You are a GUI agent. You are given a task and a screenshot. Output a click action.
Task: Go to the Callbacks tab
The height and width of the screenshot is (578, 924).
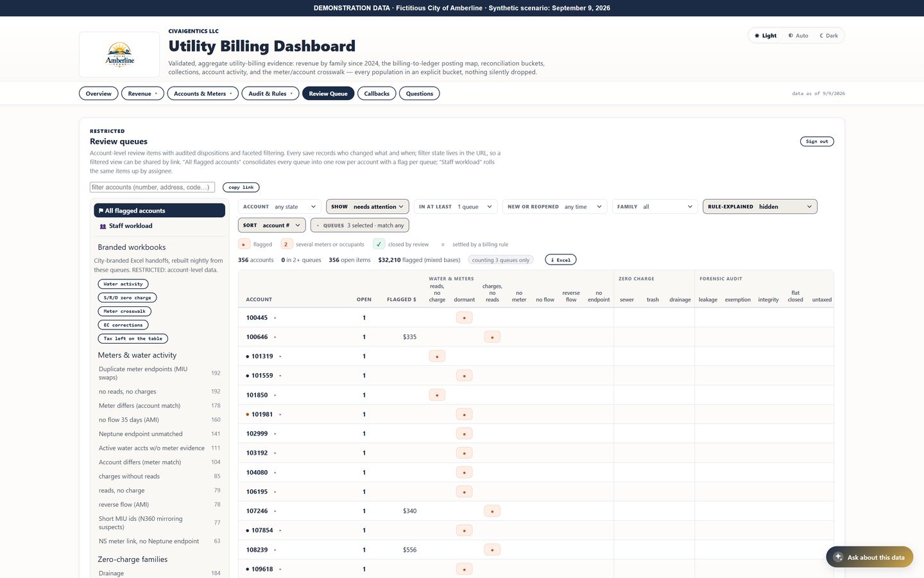(377, 94)
